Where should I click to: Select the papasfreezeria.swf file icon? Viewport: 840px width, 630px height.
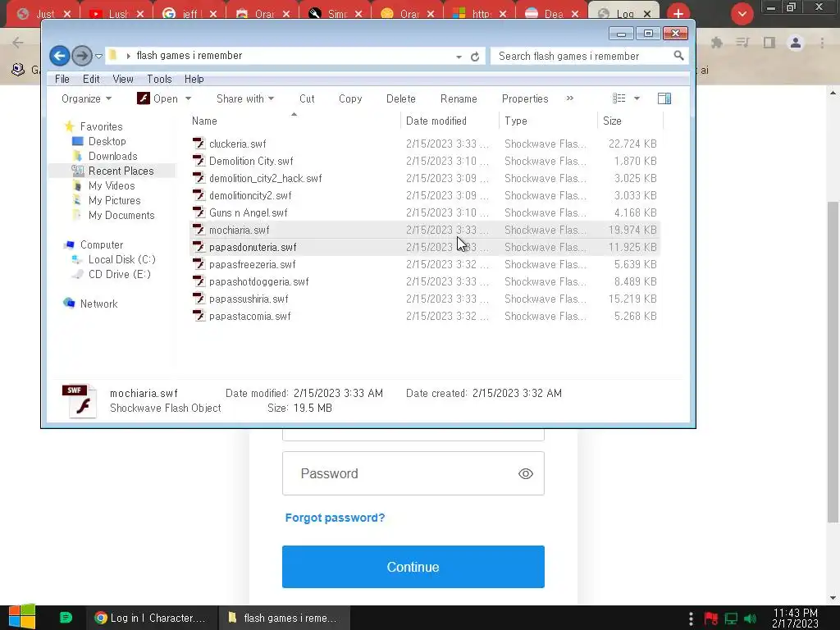click(x=199, y=264)
